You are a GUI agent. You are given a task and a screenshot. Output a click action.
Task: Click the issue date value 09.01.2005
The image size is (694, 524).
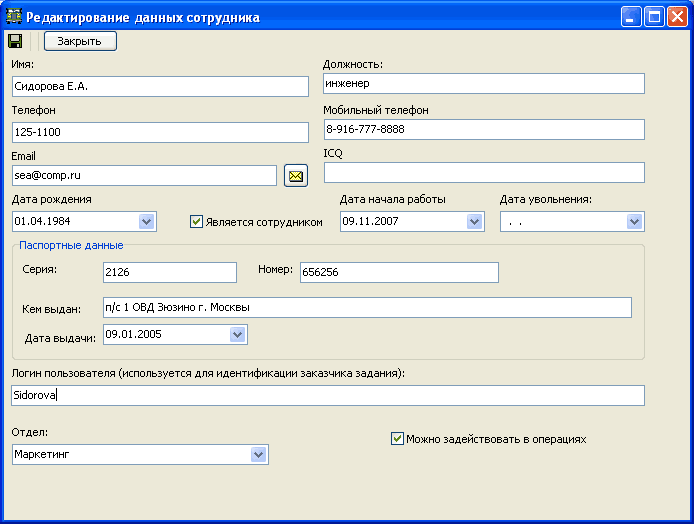[133, 335]
